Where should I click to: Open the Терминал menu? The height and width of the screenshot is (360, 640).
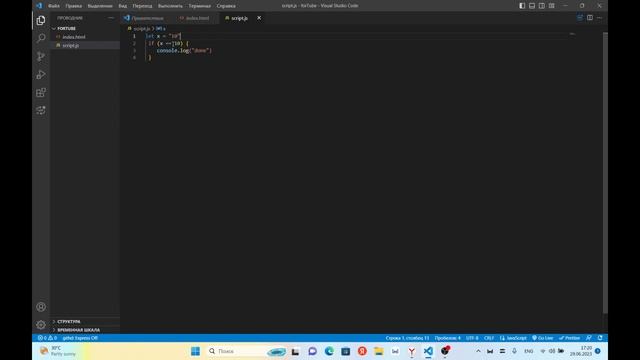[199, 6]
